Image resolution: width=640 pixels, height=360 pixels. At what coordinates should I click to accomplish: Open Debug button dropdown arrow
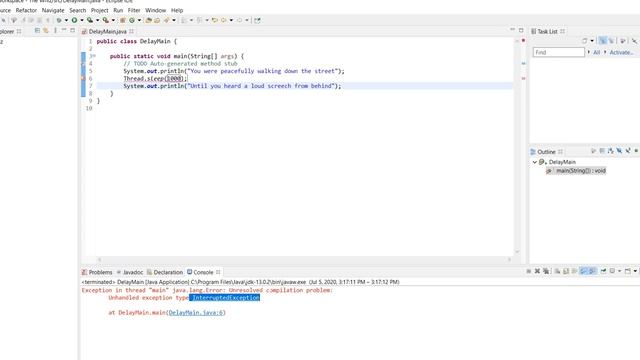(x=66, y=20)
